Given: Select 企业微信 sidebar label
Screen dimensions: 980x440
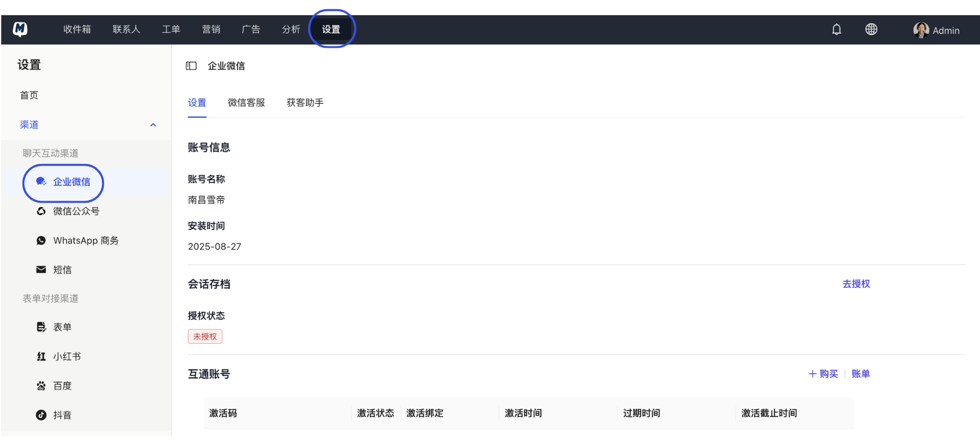Looking at the screenshot, I should coord(72,182).
